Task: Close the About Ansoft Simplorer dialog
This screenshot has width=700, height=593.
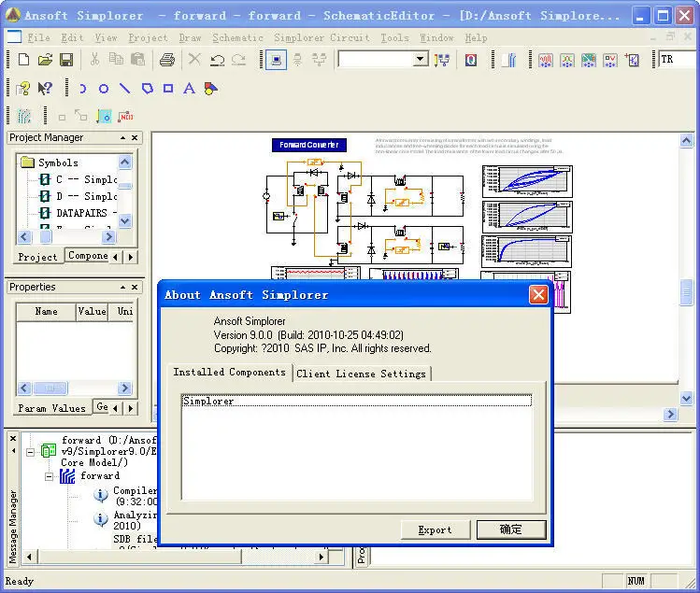Action: tap(538, 295)
